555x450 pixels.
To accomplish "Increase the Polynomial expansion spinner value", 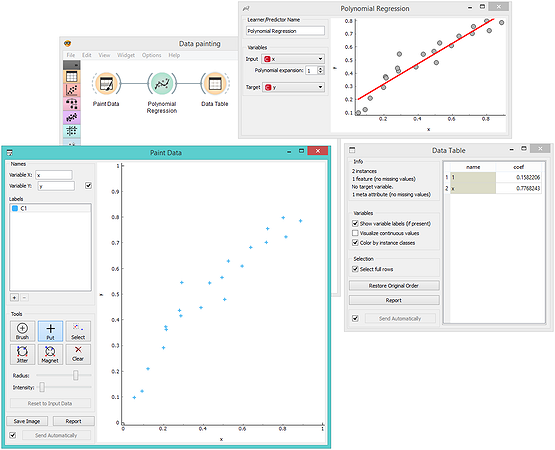I will 321,68.
